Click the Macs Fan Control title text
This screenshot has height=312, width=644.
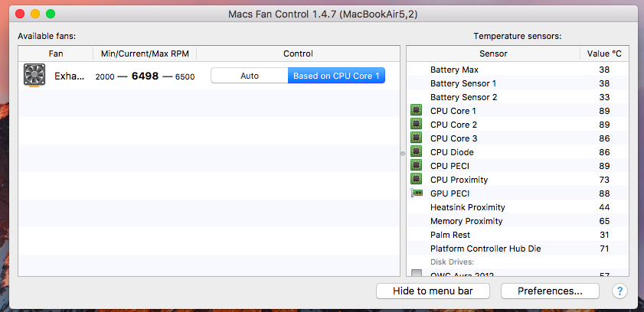click(x=323, y=15)
